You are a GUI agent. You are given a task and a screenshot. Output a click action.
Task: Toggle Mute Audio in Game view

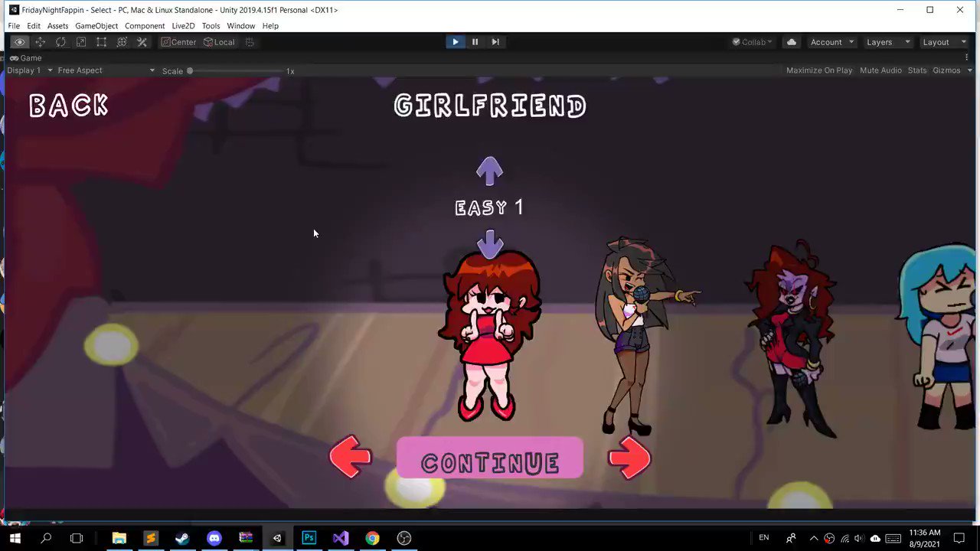pyautogui.click(x=880, y=70)
